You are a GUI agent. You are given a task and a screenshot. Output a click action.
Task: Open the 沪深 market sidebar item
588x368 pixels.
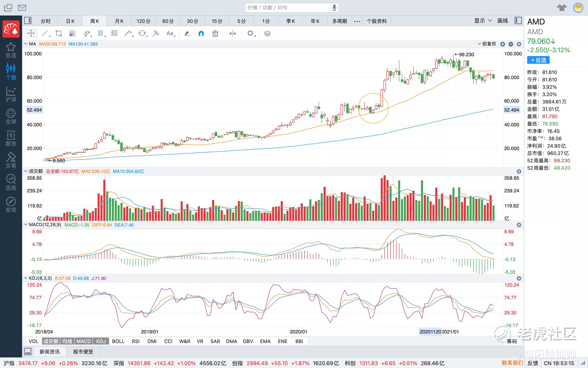coord(11,94)
